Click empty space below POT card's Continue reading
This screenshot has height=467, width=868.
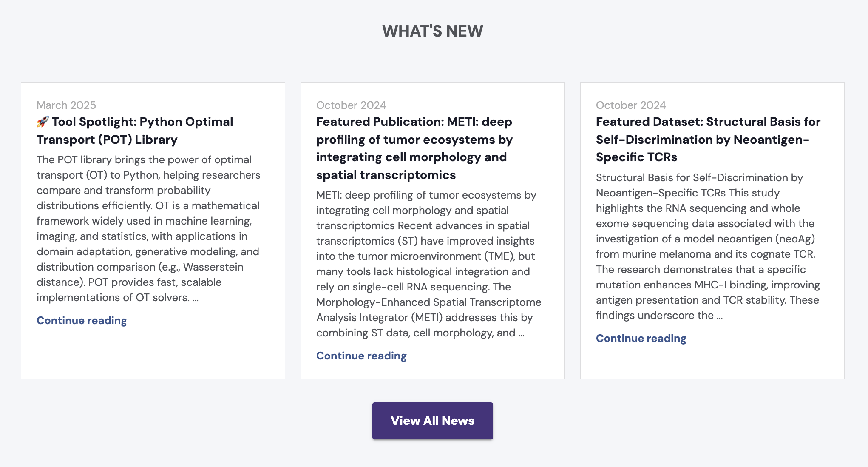[x=153, y=353]
